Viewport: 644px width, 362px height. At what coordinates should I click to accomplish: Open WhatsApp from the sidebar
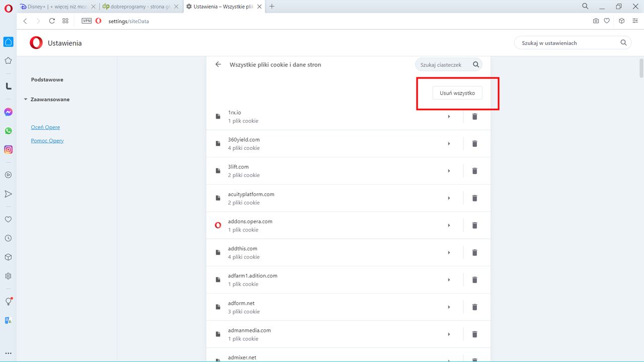tap(8, 131)
